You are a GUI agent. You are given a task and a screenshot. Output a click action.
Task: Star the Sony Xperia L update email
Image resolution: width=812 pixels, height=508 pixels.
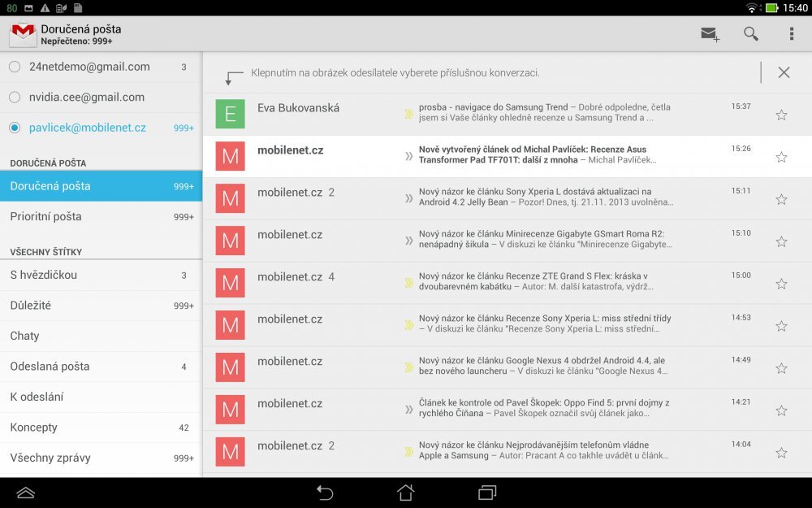[x=780, y=198]
